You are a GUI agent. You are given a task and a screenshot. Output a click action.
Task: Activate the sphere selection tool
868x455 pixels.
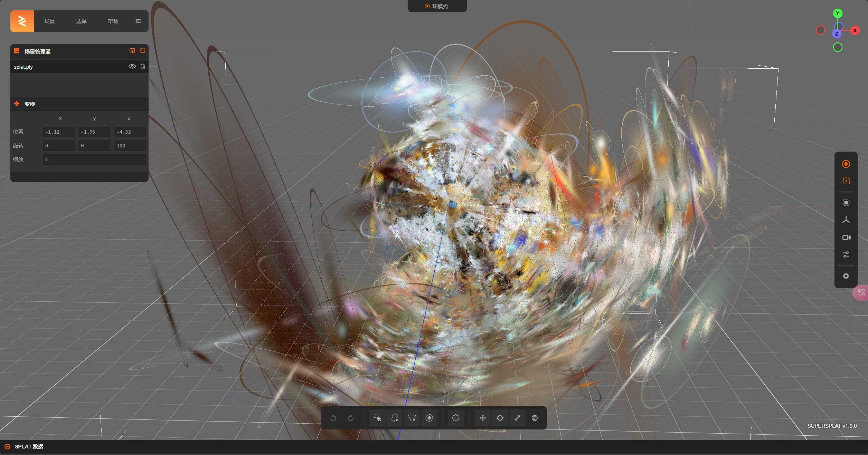click(x=456, y=418)
